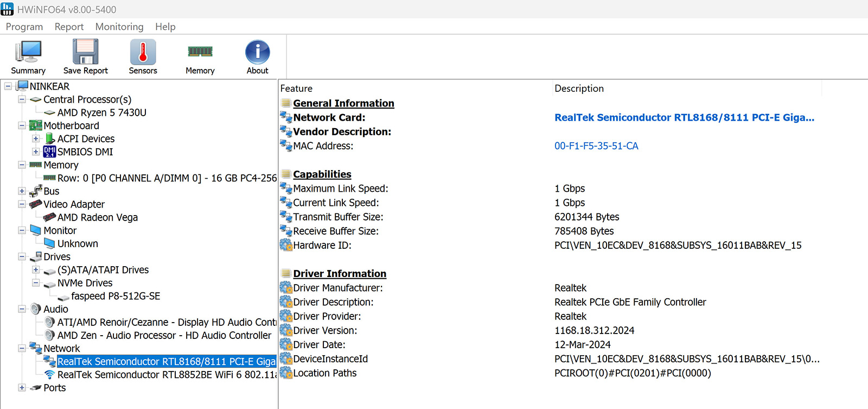
Task: Open the Memory toolbar icon
Action: (x=200, y=52)
